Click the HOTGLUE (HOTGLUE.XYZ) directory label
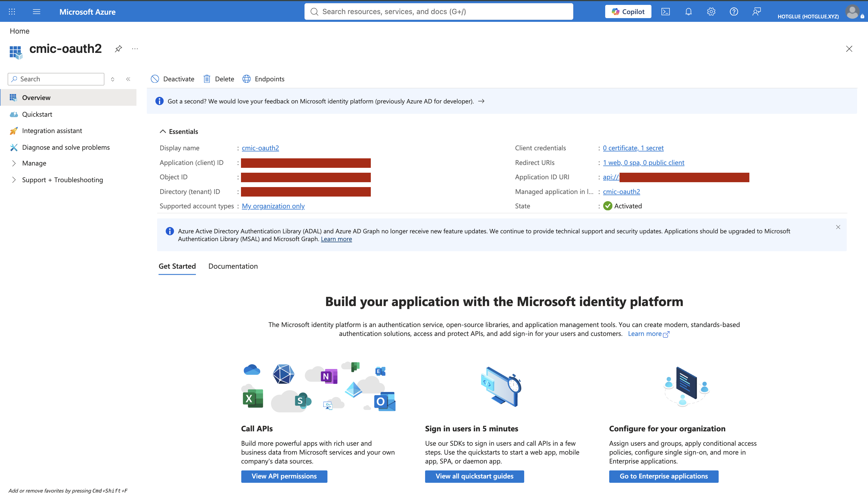 click(x=808, y=16)
